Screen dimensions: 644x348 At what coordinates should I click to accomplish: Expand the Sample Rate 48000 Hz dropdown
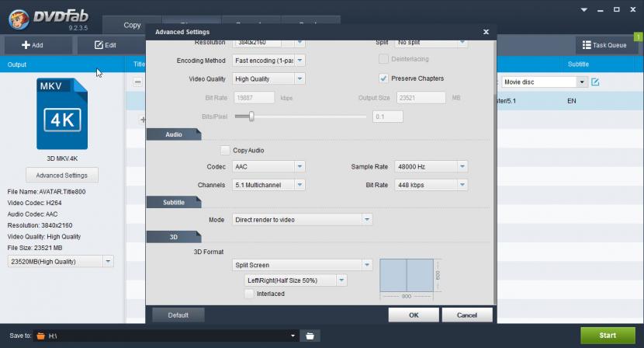coord(431,166)
